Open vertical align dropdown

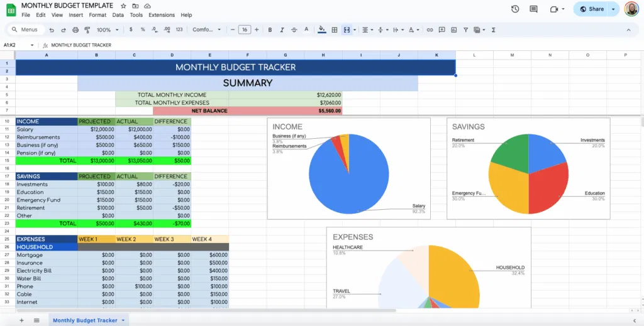coord(382,30)
